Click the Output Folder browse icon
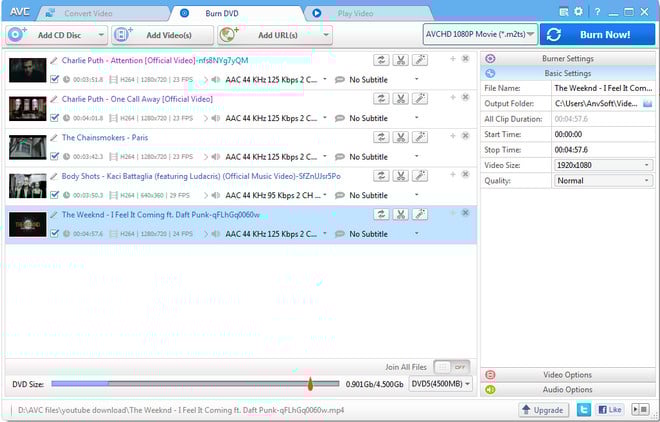 pyautogui.click(x=647, y=104)
